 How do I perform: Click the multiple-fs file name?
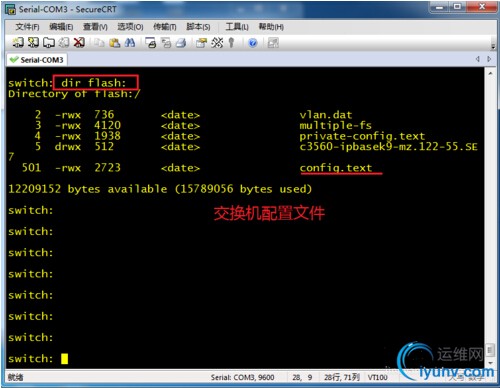[x=335, y=125]
